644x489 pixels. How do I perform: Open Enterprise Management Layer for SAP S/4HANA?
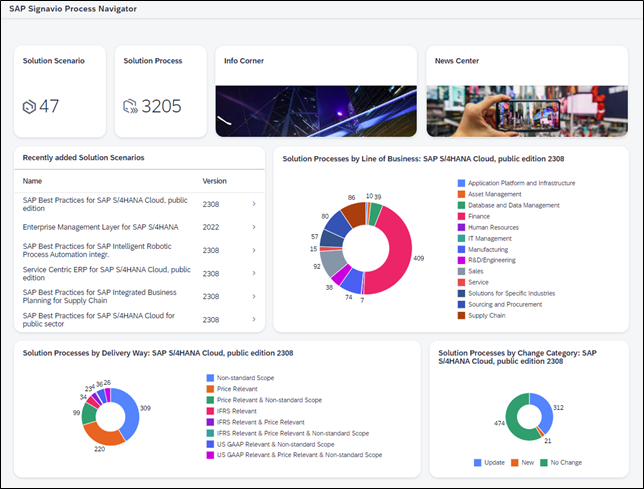[139, 227]
